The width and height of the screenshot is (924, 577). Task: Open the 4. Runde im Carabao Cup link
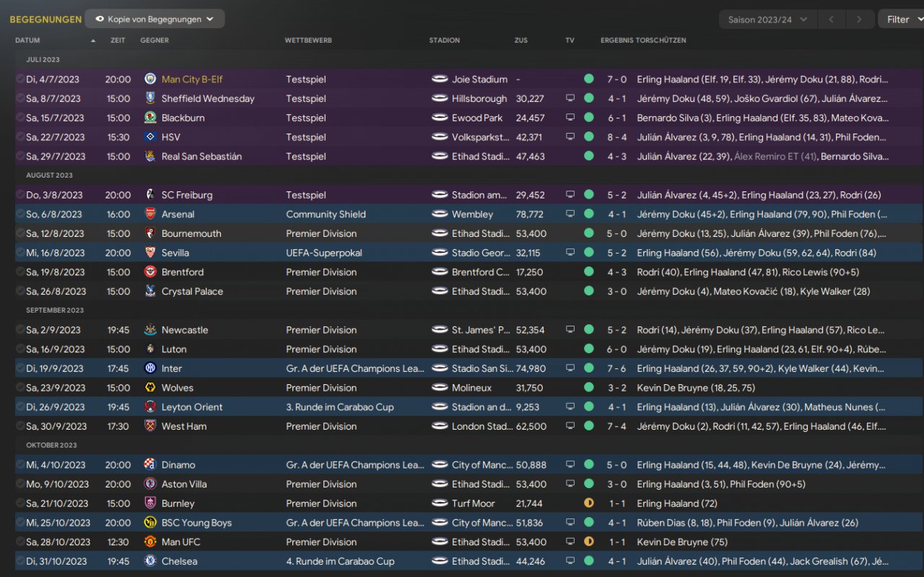coord(340,561)
